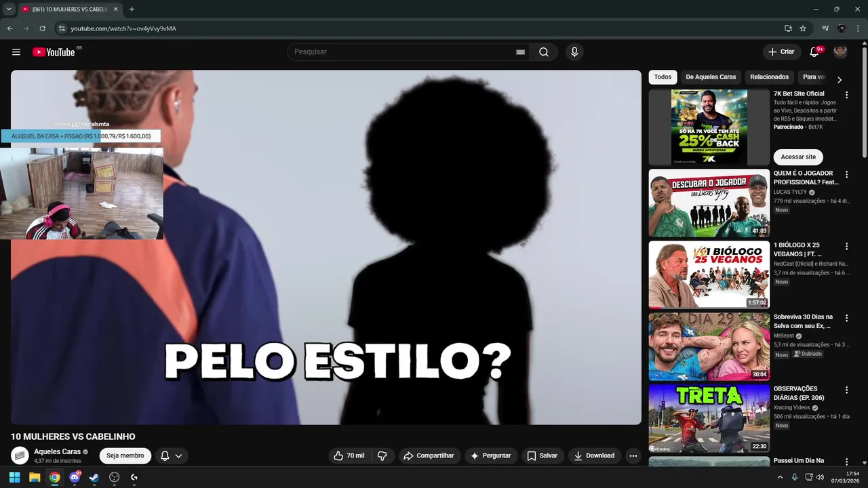Close the 10 MULHERES VS CABELINHO tab

[115, 9]
